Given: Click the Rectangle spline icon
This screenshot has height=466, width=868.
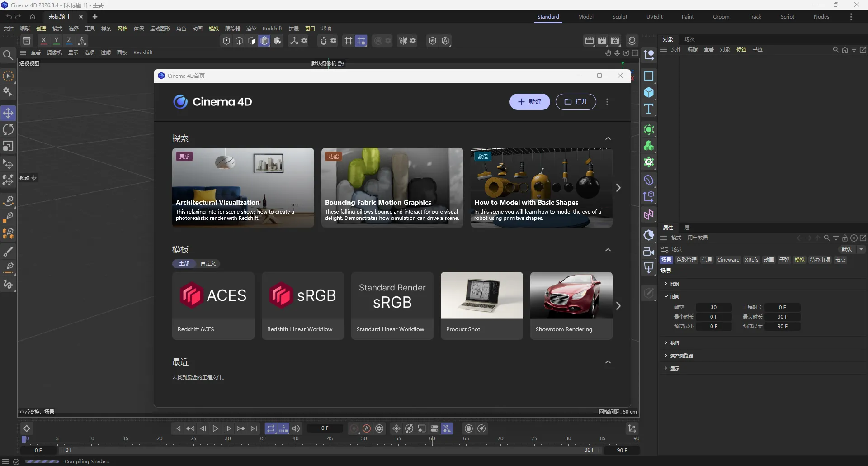Looking at the screenshot, I should click(649, 76).
